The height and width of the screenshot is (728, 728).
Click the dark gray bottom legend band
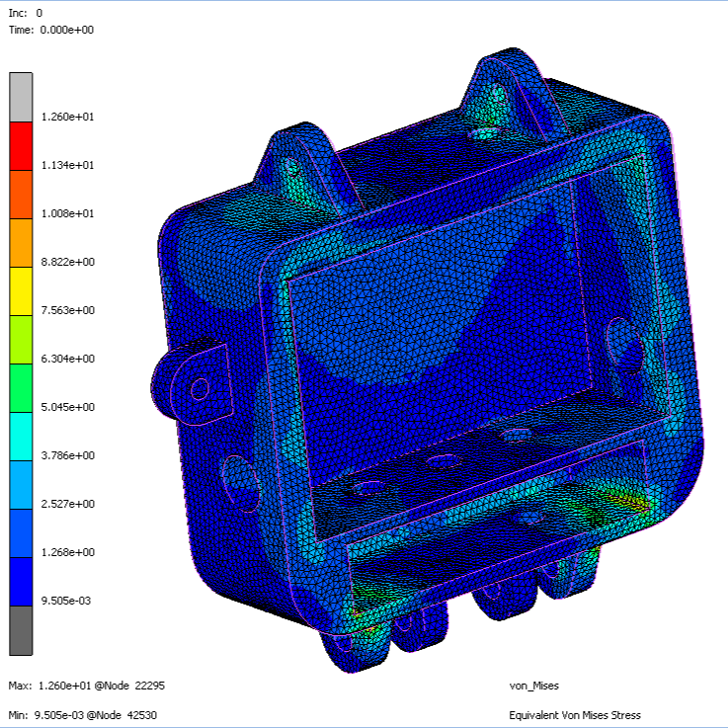(x=21, y=629)
